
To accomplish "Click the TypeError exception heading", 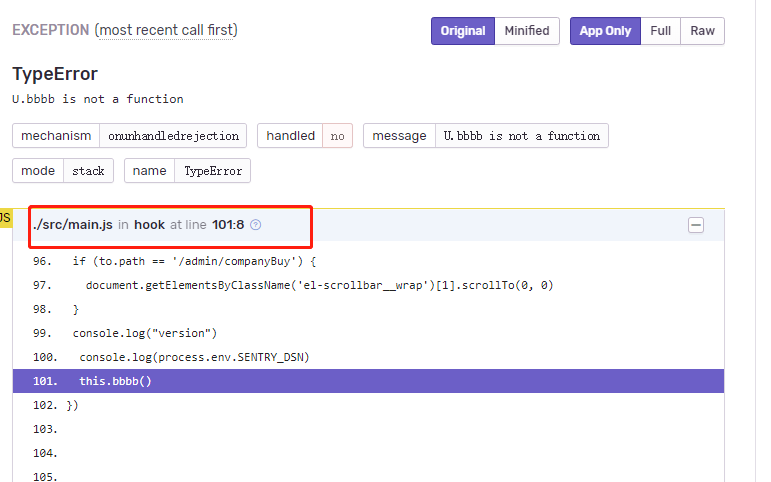I will (x=55, y=74).
